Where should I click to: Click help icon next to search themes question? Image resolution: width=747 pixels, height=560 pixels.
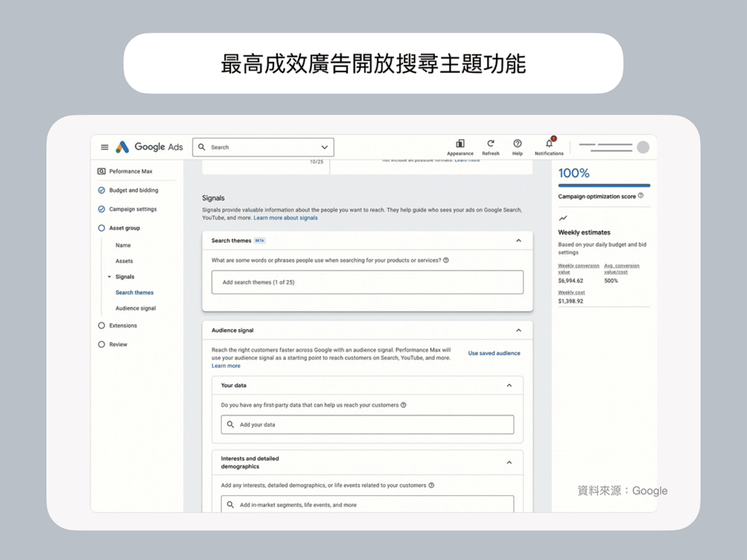[x=446, y=260]
